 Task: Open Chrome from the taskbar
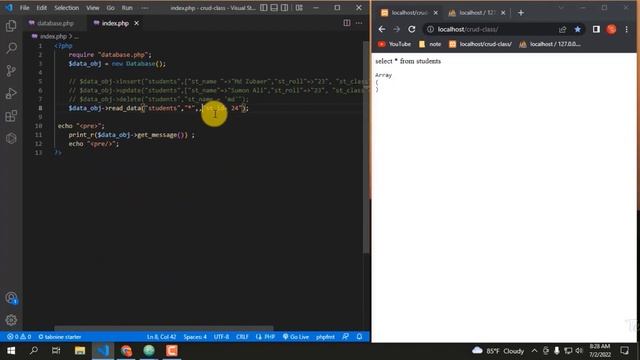click(x=126, y=351)
